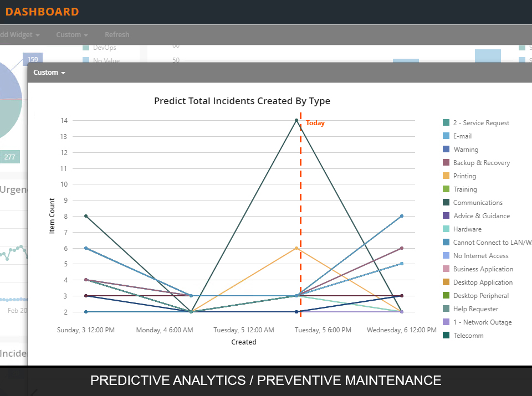The height and width of the screenshot is (396, 532).
Task: Toggle the E-mail series in legend
Action: tap(462, 136)
